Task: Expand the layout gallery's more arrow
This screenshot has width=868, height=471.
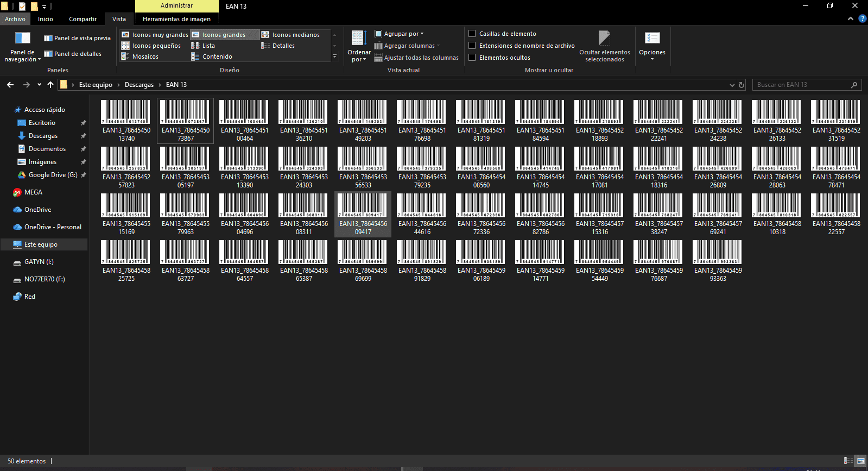Action: pos(334,56)
